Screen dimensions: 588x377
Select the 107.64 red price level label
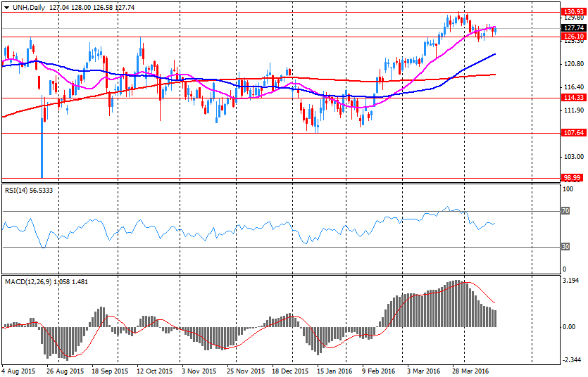tap(574, 132)
